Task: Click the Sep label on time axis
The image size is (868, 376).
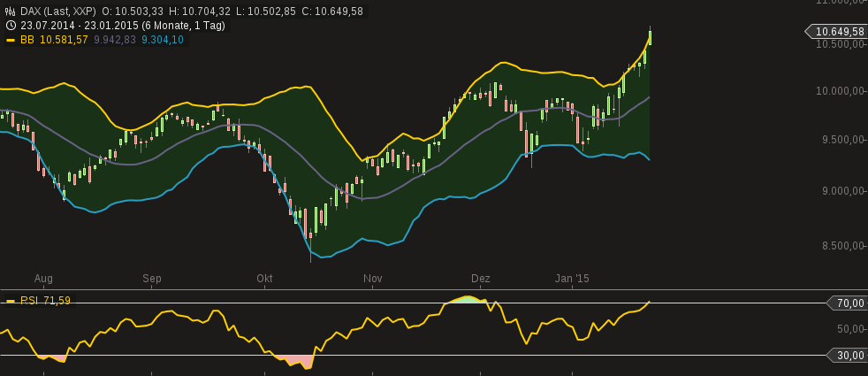Action: [x=152, y=279]
